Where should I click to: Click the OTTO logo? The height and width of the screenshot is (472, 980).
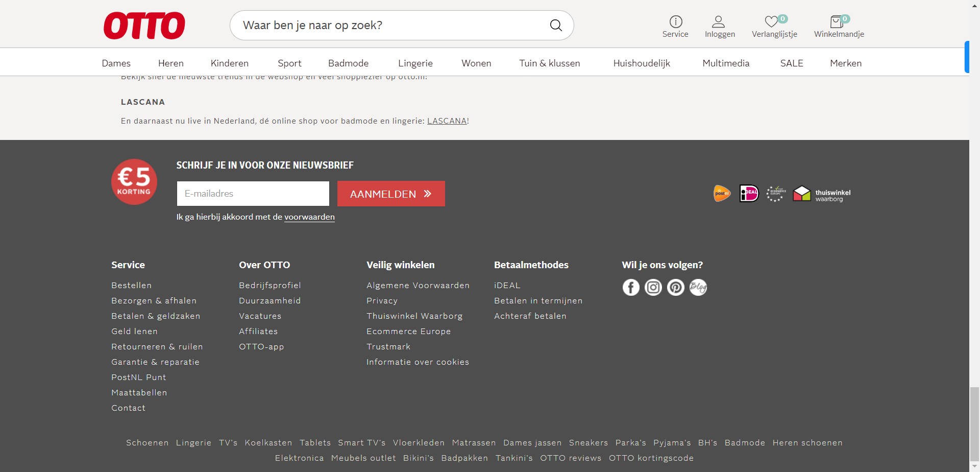144,26
